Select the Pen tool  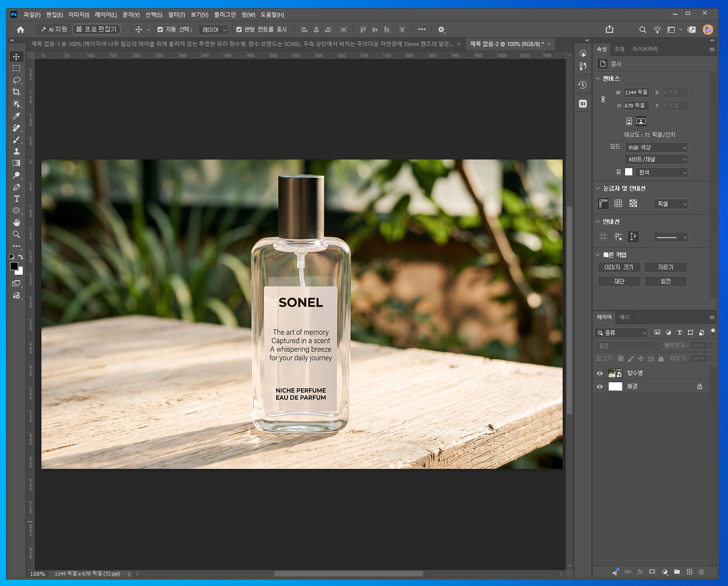click(x=16, y=187)
